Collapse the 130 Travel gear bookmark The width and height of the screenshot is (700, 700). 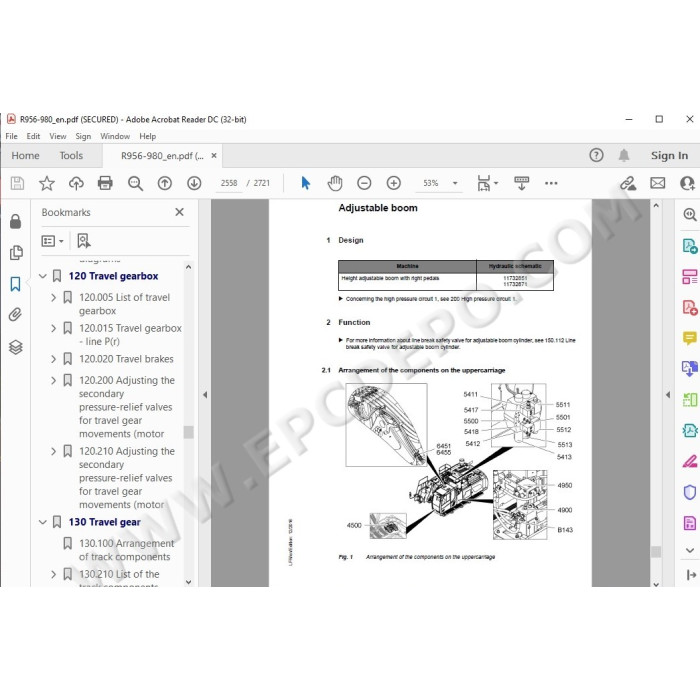point(43,522)
